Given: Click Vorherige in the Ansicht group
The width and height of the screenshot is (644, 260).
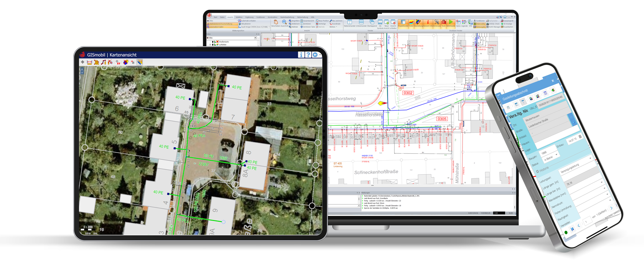Looking at the screenshot, I should [x=321, y=24].
